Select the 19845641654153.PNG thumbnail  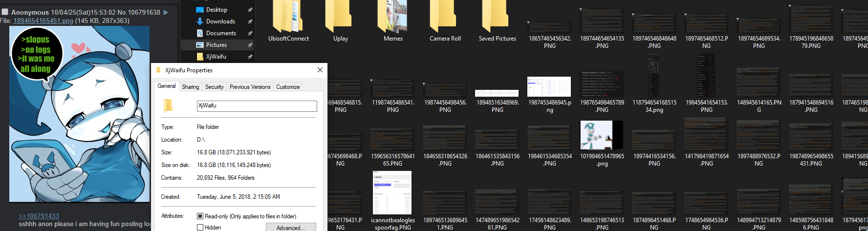pos(706,76)
